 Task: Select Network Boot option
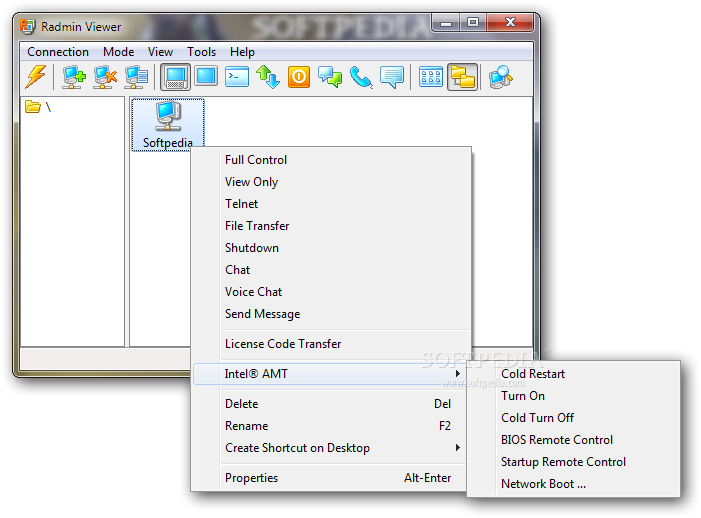pyautogui.click(x=573, y=484)
